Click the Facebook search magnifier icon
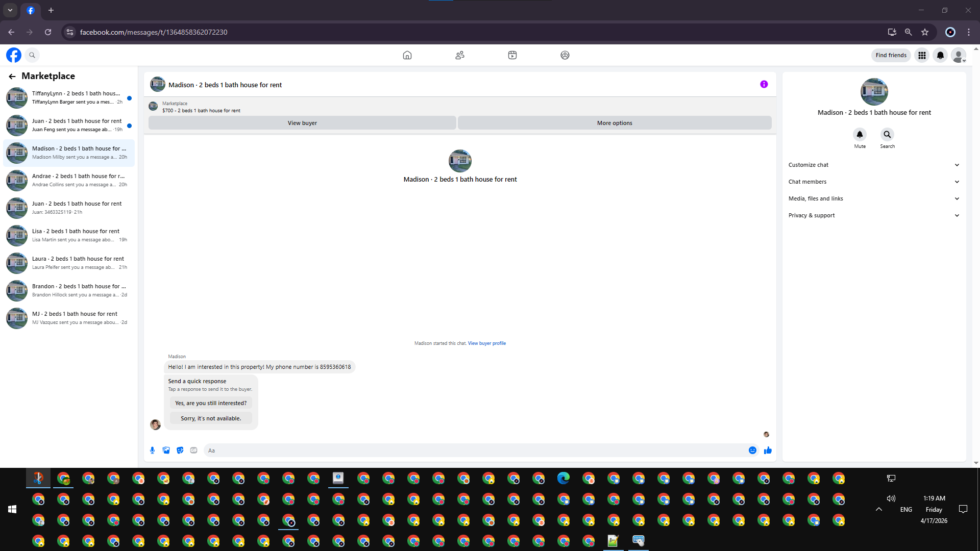 tap(32, 55)
